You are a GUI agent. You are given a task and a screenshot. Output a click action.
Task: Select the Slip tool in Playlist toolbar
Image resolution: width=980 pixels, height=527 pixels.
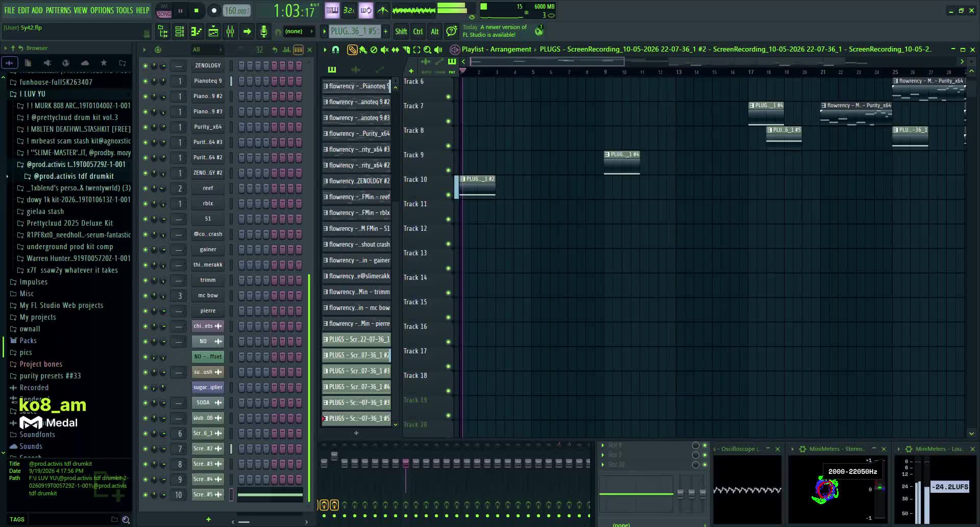pos(395,50)
